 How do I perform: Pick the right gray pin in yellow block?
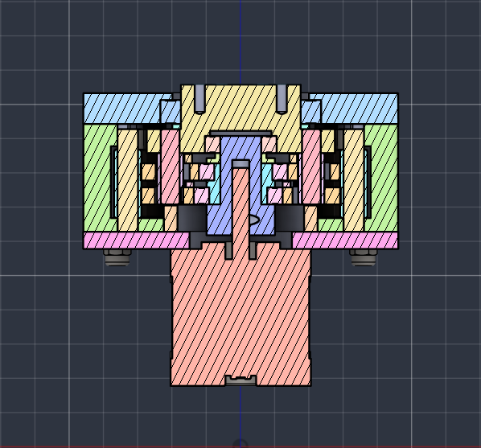[x=282, y=99]
